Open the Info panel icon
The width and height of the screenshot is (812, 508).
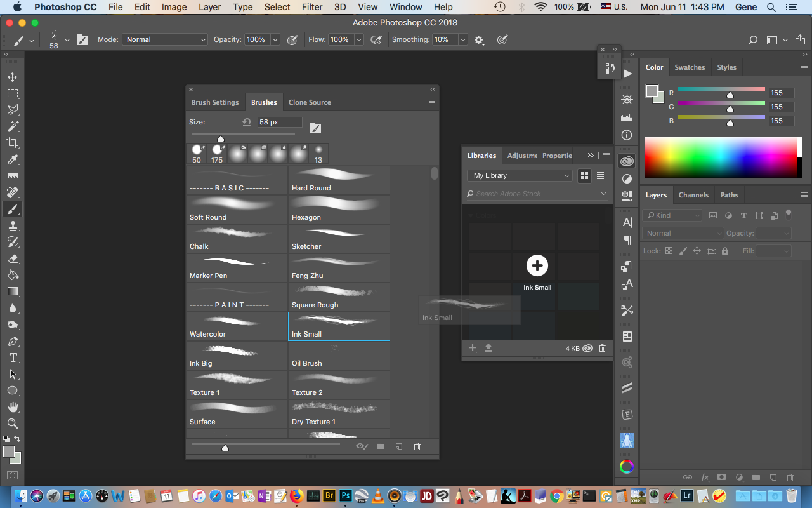pyautogui.click(x=627, y=135)
